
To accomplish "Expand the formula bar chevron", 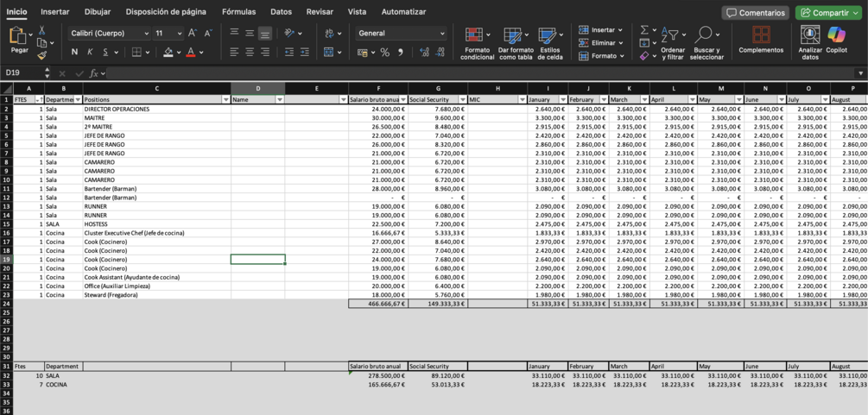I will (861, 73).
